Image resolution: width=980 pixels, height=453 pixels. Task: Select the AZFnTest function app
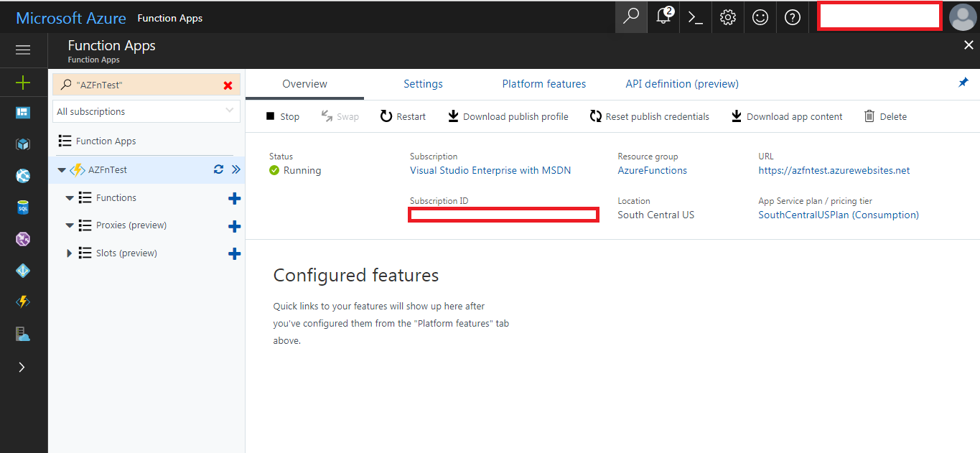[x=108, y=170]
